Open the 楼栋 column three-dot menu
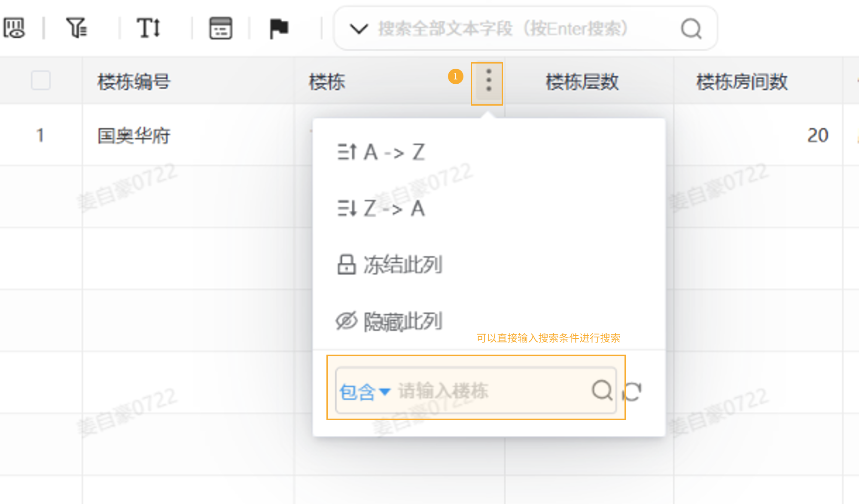Screen dimensions: 859x504 pos(488,81)
